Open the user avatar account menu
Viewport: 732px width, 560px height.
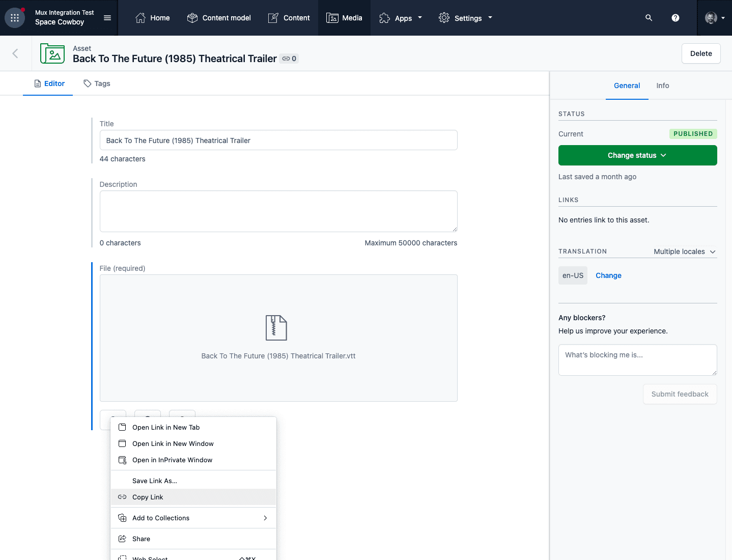pos(715,18)
